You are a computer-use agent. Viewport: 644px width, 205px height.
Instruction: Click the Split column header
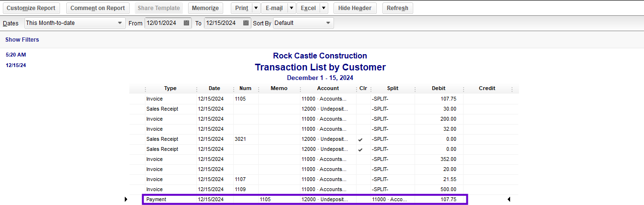pyautogui.click(x=392, y=89)
